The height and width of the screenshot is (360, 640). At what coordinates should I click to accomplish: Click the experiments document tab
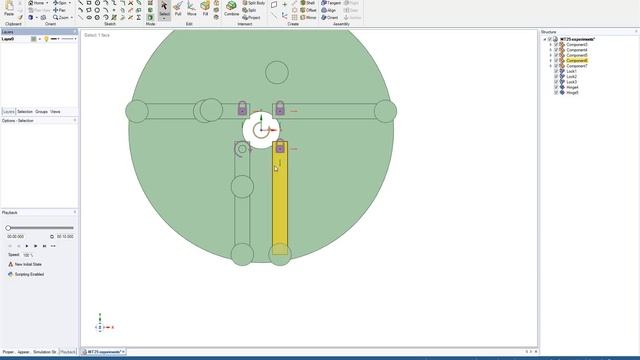[103, 351]
